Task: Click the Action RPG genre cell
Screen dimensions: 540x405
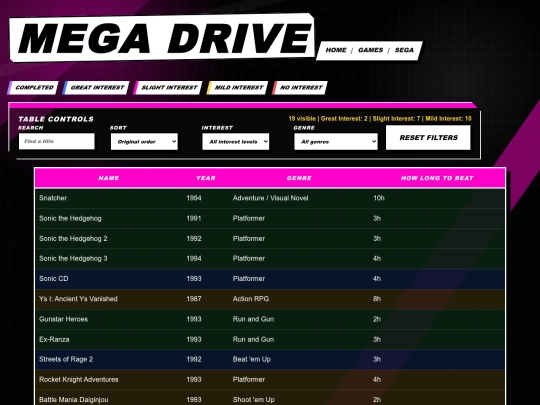Action: pyautogui.click(x=251, y=299)
